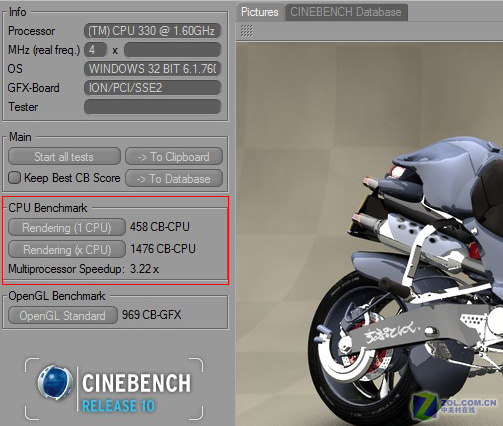Click the rendered motorcycle picture
The image size is (503, 426).
click(x=369, y=233)
